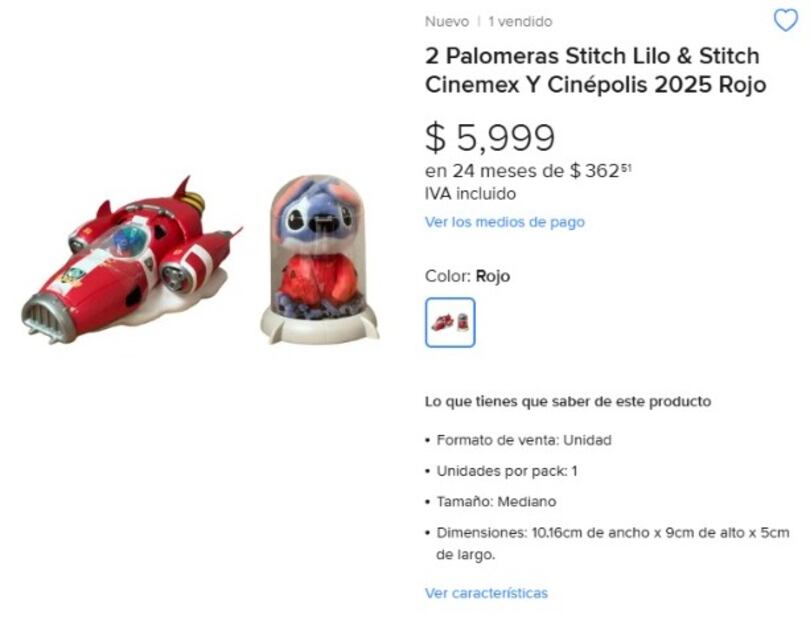Viewport: 810px width, 620px height.
Task: Open the Ver los medios de pago link
Action: 505,222
